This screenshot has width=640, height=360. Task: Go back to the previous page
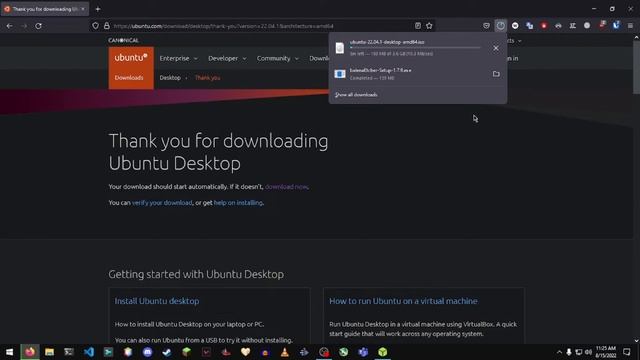click(x=9, y=26)
